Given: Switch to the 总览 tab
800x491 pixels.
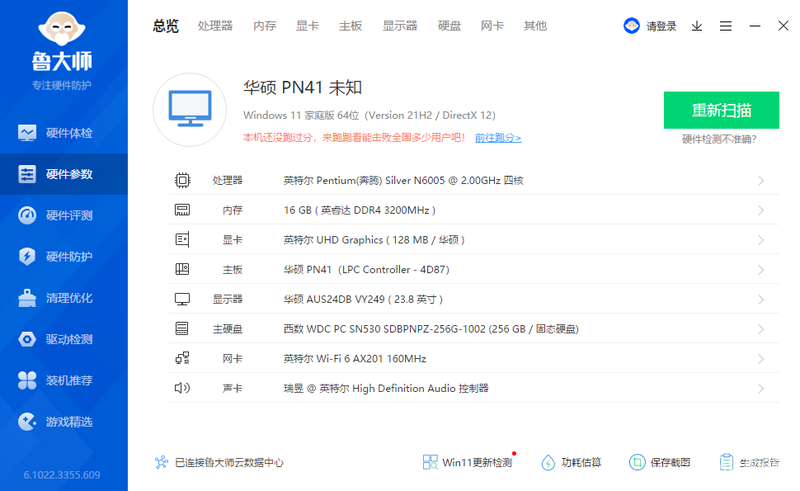Looking at the screenshot, I should pos(166,26).
